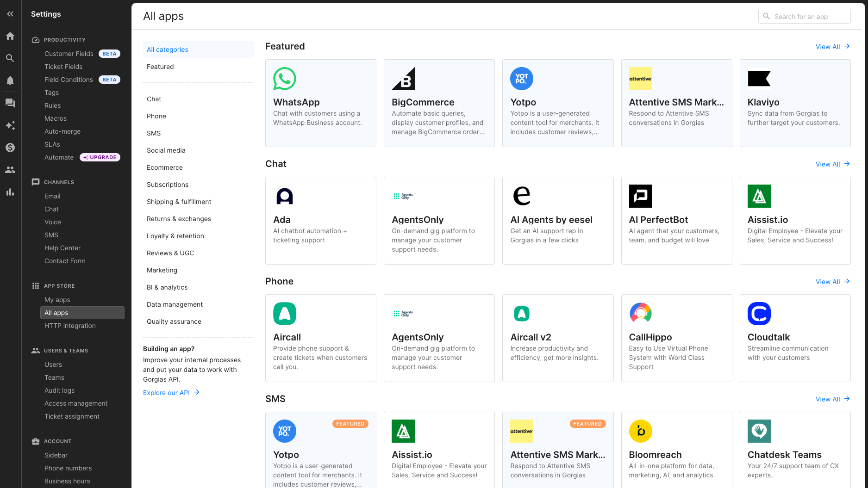
Task: Open Voice channel settings
Action: pyautogui.click(x=53, y=222)
